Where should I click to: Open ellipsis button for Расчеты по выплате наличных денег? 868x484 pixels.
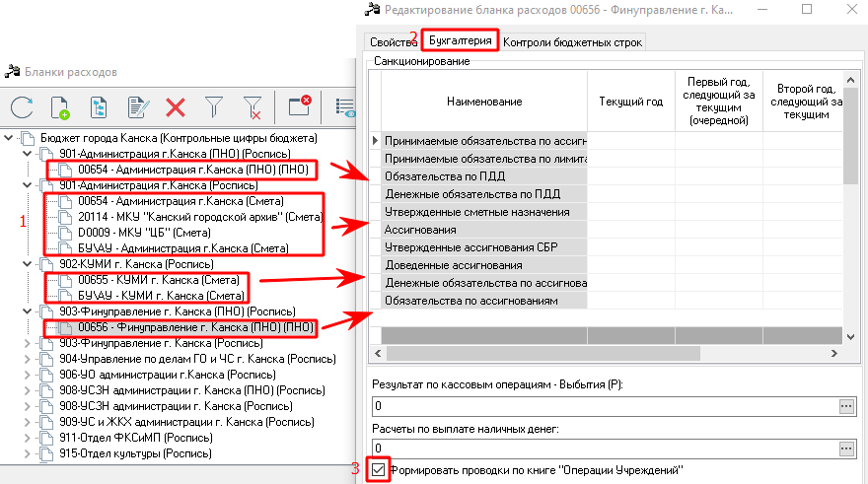point(846,449)
